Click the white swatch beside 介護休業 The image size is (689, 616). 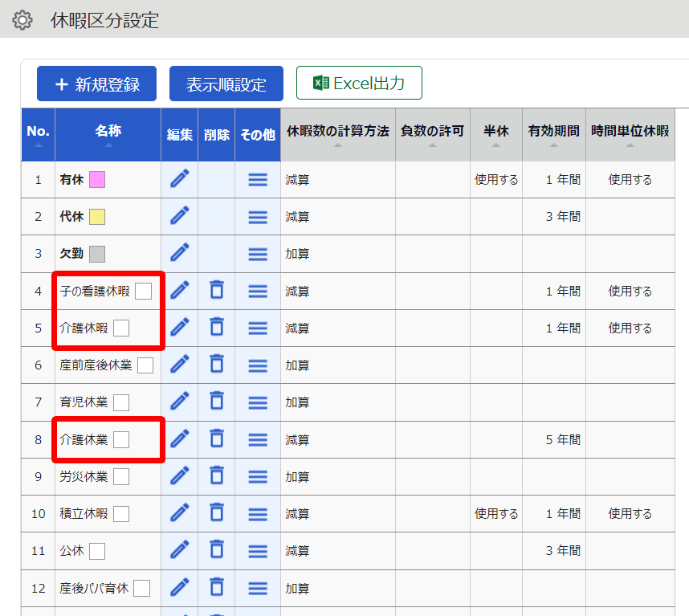pos(121,439)
